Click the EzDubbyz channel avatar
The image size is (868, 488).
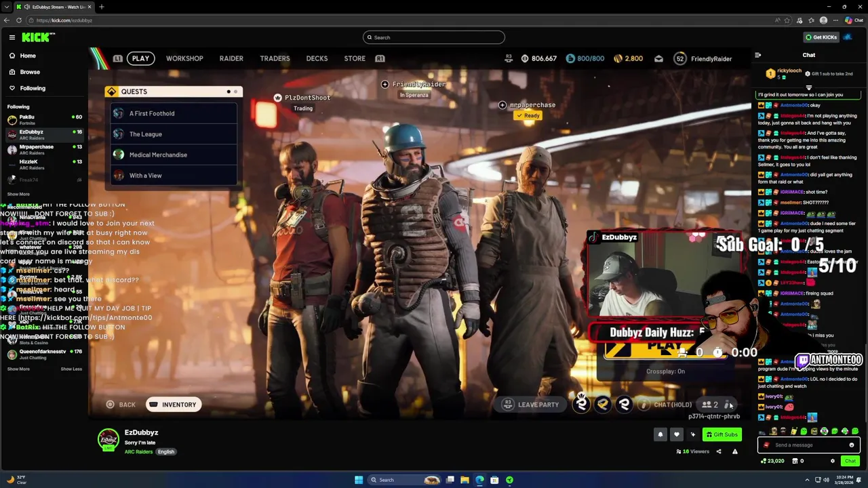pyautogui.click(x=108, y=439)
